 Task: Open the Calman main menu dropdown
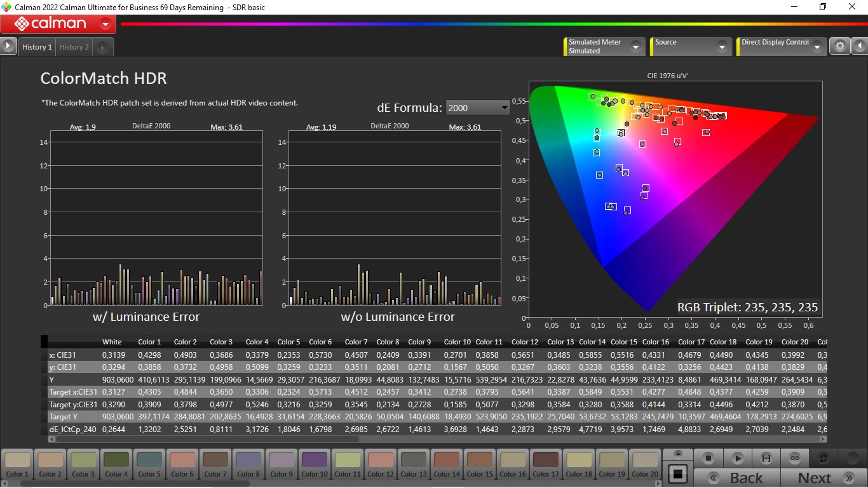105,25
